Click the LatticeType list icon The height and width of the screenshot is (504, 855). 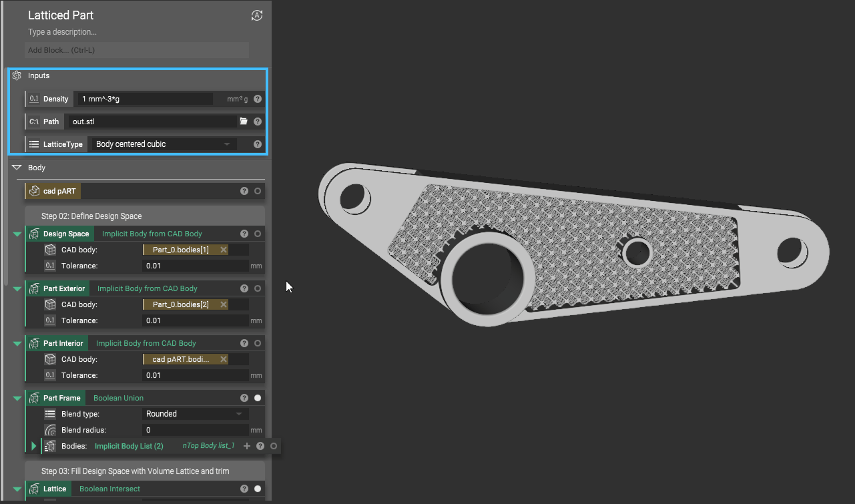click(34, 144)
